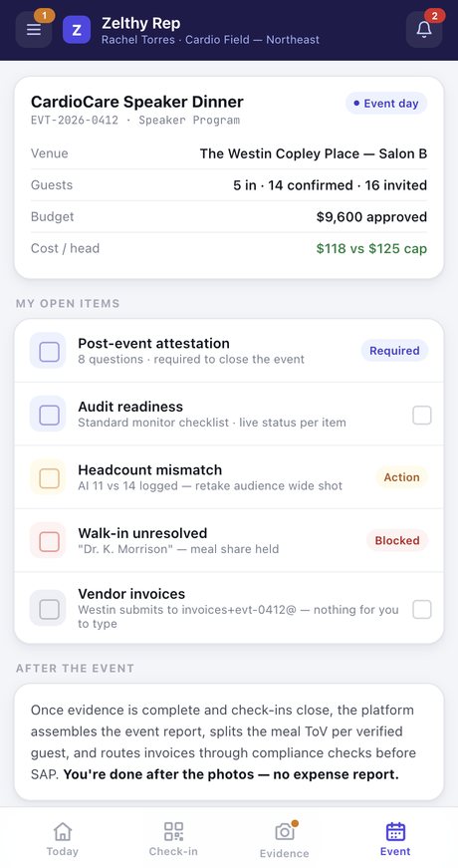
Task: Open the Walk-in unresolved item
Action: point(229,540)
